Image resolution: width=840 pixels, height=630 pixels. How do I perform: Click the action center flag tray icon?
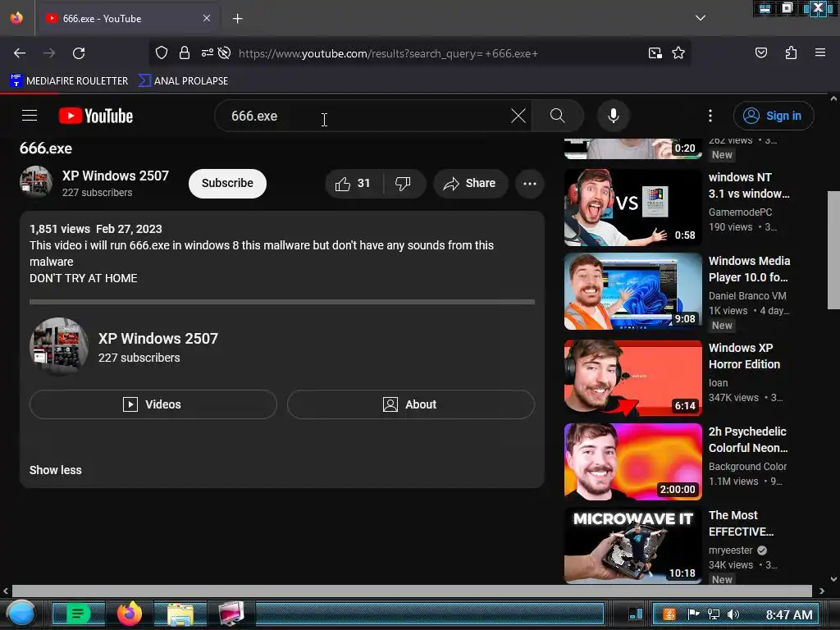click(x=693, y=614)
